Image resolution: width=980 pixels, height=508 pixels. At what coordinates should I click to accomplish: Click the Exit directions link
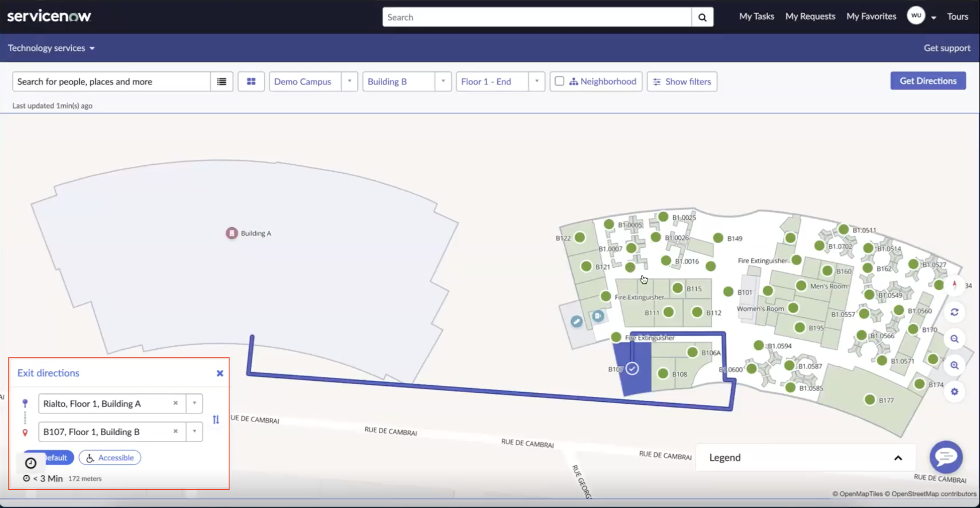click(x=48, y=373)
